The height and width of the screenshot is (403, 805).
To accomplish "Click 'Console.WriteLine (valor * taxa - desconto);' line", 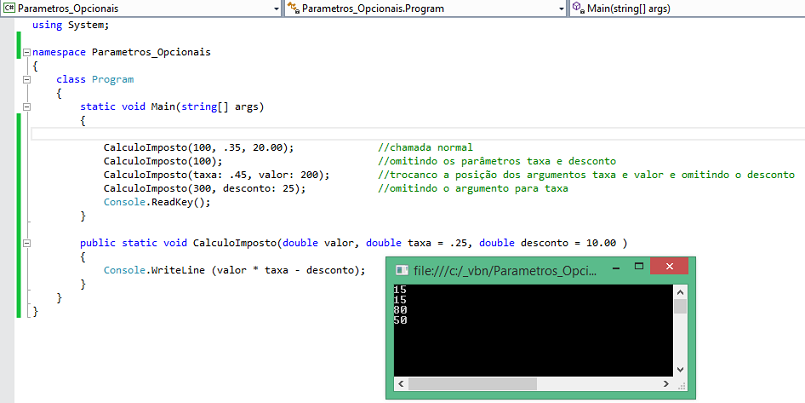I will (235, 270).
